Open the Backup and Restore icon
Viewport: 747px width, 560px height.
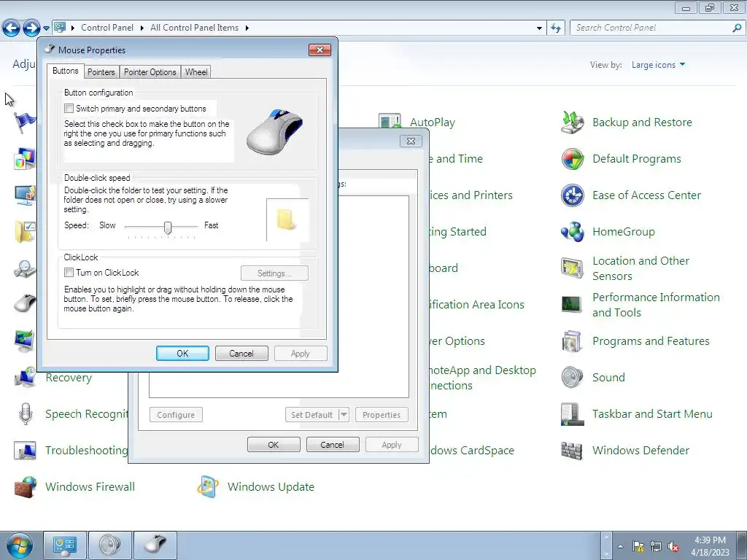coord(572,122)
